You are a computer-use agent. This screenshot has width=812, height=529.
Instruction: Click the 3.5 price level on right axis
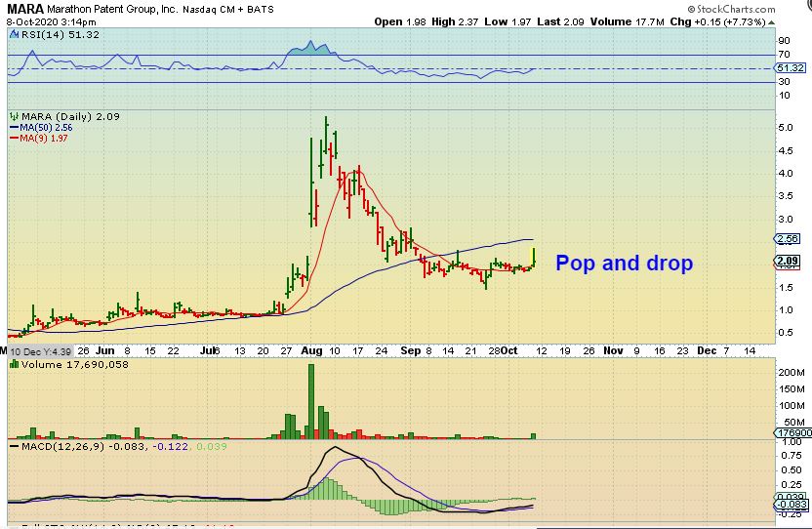[786, 196]
